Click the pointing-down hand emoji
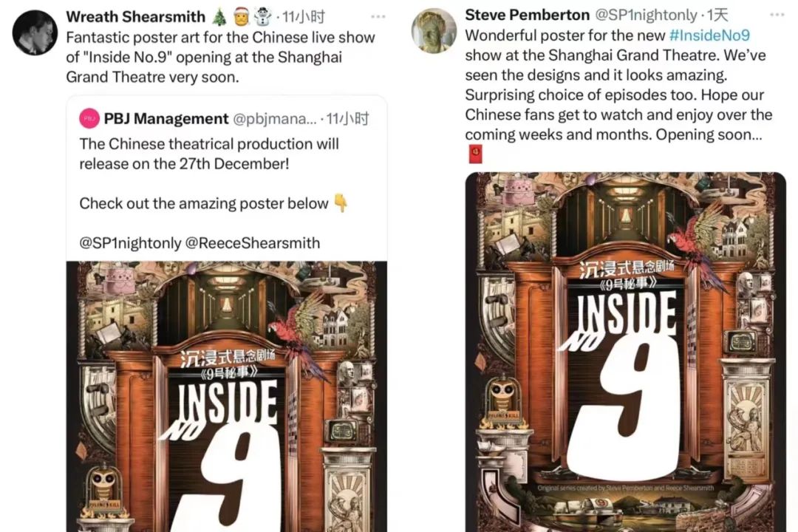 click(341, 203)
